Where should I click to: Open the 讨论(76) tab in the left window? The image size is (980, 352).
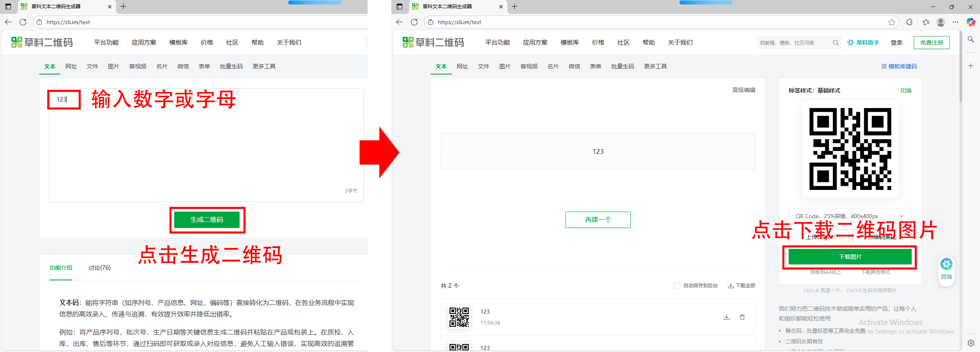pyautogui.click(x=100, y=268)
